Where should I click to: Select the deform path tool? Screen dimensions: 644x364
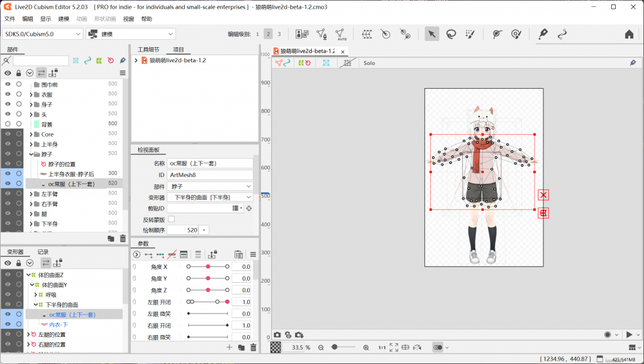497,34
